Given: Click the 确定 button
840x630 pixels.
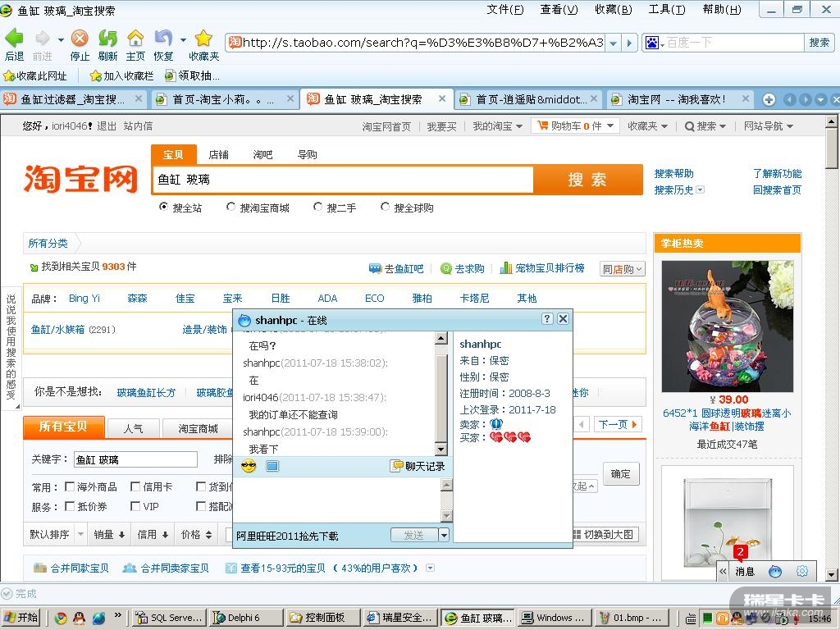Looking at the screenshot, I should pyautogui.click(x=621, y=473).
